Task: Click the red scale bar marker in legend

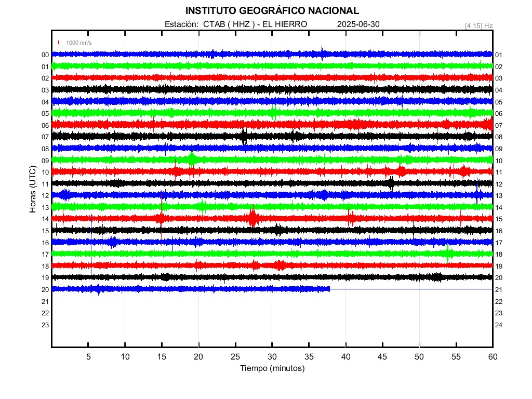Action: tap(59, 43)
